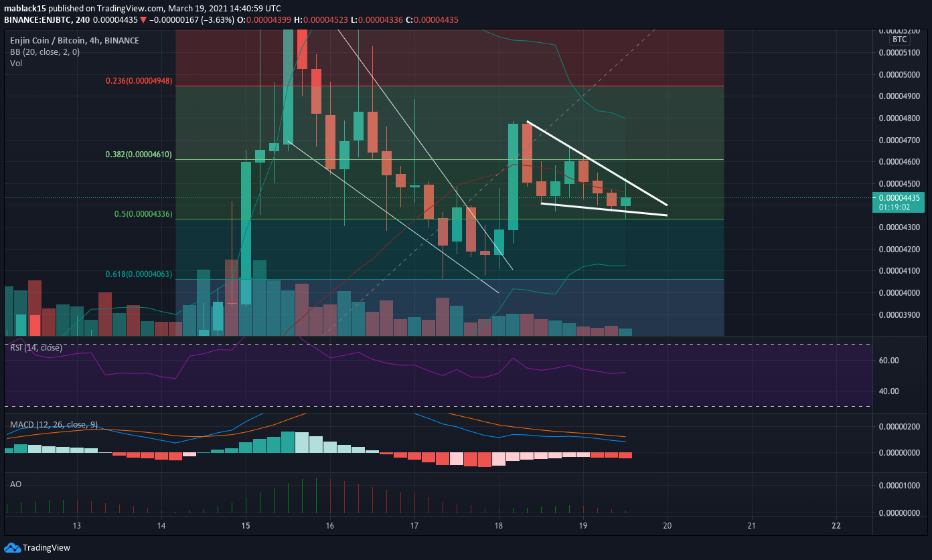Click price axis value 0.00004000
The image size is (932, 560).
tap(899, 293)
